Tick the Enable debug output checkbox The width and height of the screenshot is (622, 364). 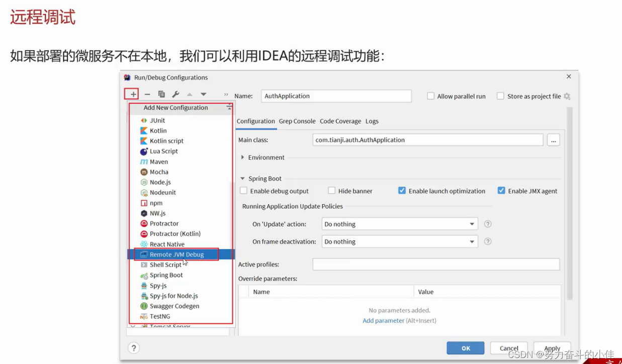point(244,191)
